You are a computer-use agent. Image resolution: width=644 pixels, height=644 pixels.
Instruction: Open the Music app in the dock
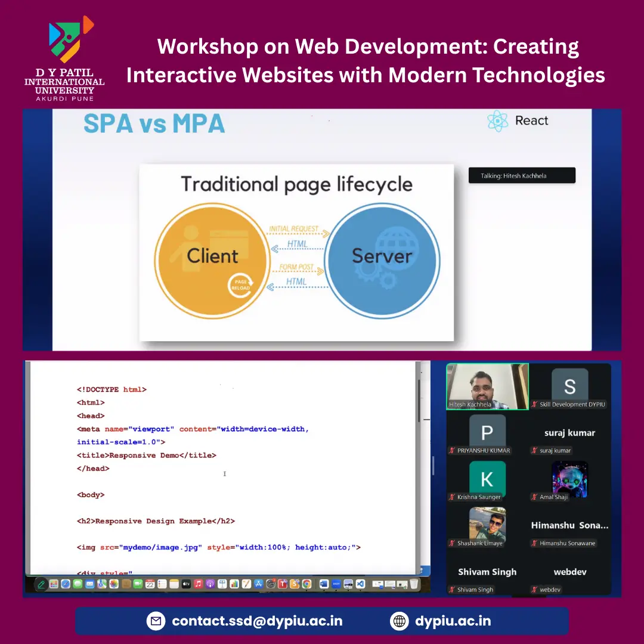tap(198, 584)
